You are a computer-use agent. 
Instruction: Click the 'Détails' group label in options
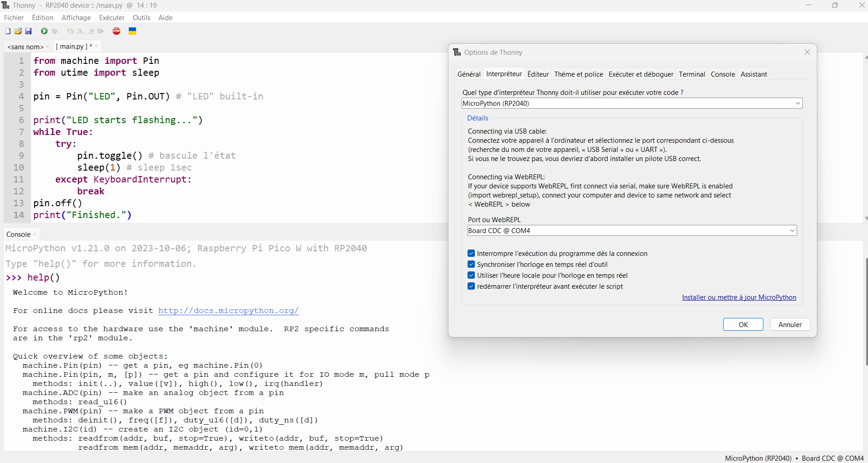pyautogui.click(x=478, y=118)
